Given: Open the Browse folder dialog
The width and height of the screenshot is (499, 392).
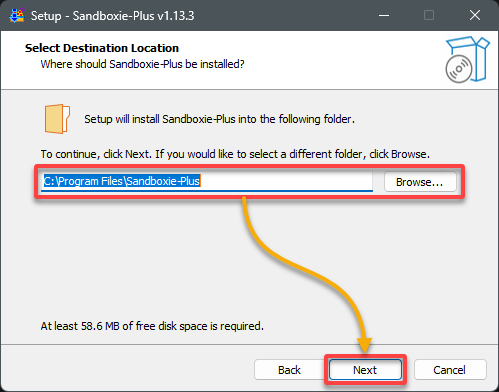Looking at the screenshot, I should tap(420, 182).
